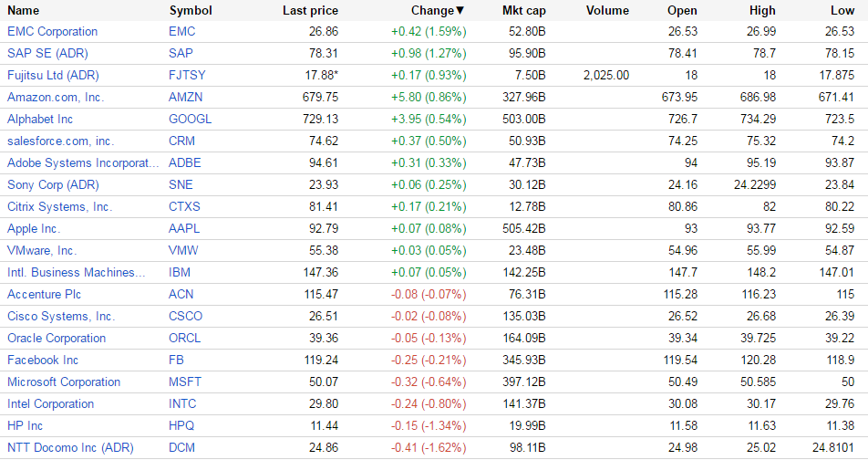868x460 pixels.
Task: Click the Microsoft Corporation name link
Action: coord(64,382)
